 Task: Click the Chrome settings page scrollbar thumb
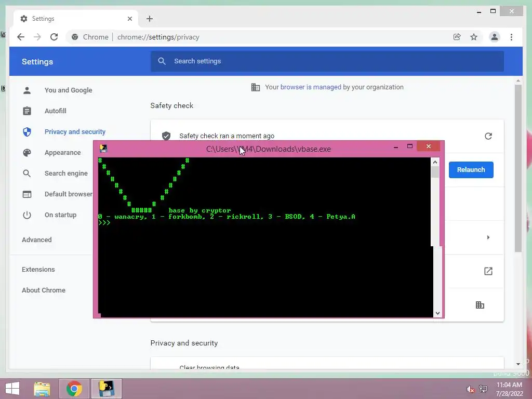518,168
